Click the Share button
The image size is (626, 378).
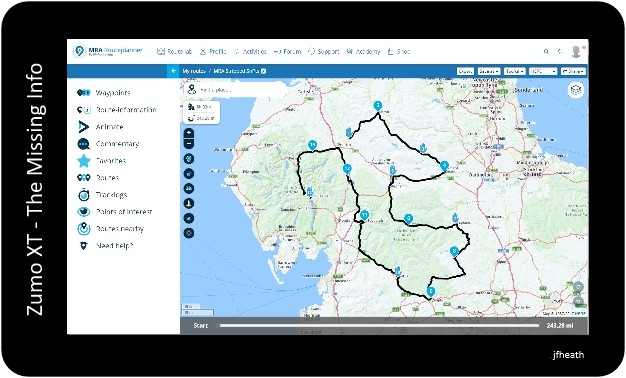(x=573, y=71)
